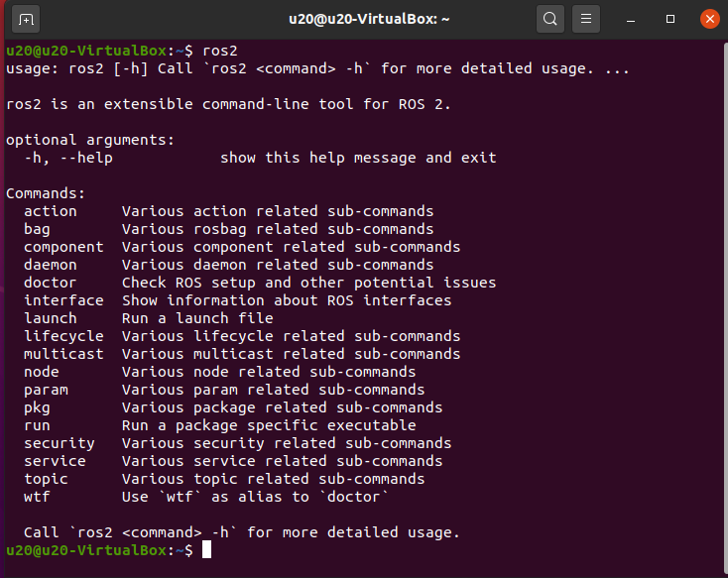This screenshot has width=728, height=578.
Task: Click the "security" command name
Action: tap(60, 443)
